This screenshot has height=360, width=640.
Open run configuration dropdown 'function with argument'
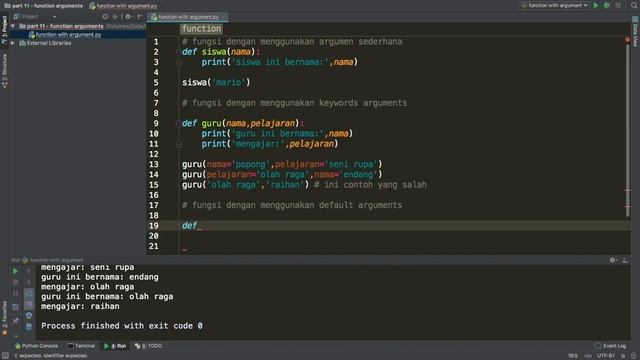[554, 6]
